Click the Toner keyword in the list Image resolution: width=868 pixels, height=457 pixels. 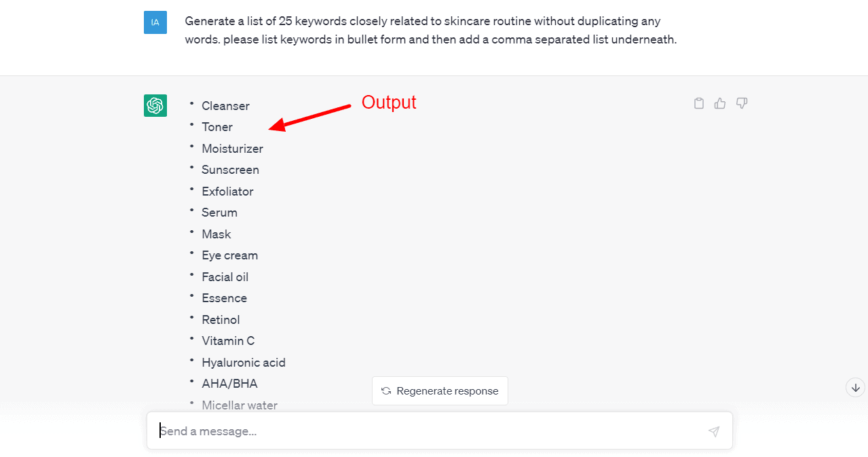coord(217,127)
